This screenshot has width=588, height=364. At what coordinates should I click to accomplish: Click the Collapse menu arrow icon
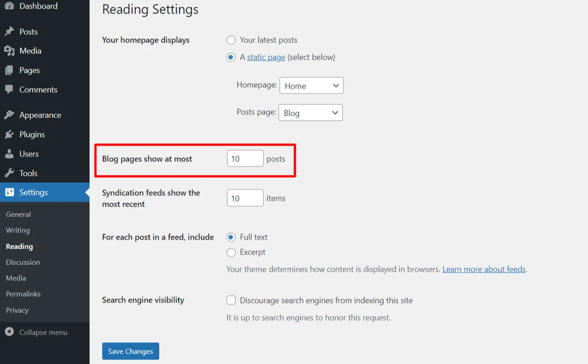(9, 332)
